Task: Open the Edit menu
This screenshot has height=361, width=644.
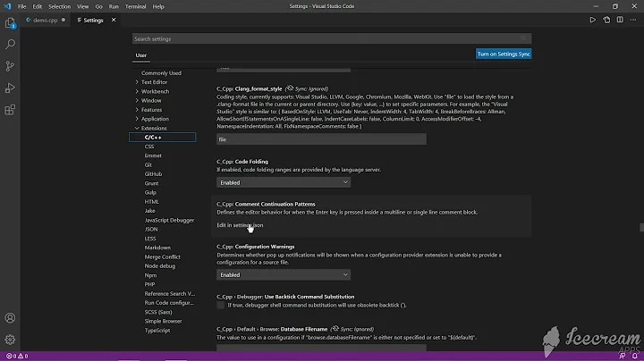Action: click(38, 6)
